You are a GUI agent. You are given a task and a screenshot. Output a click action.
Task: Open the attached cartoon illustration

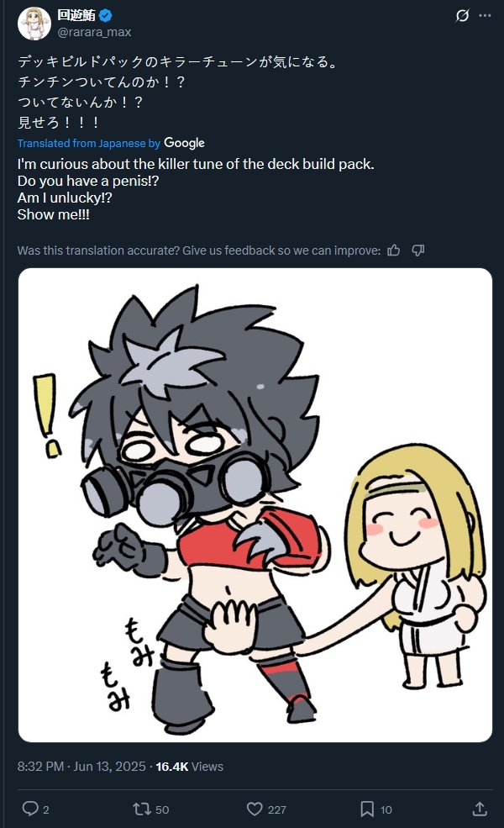255,505
